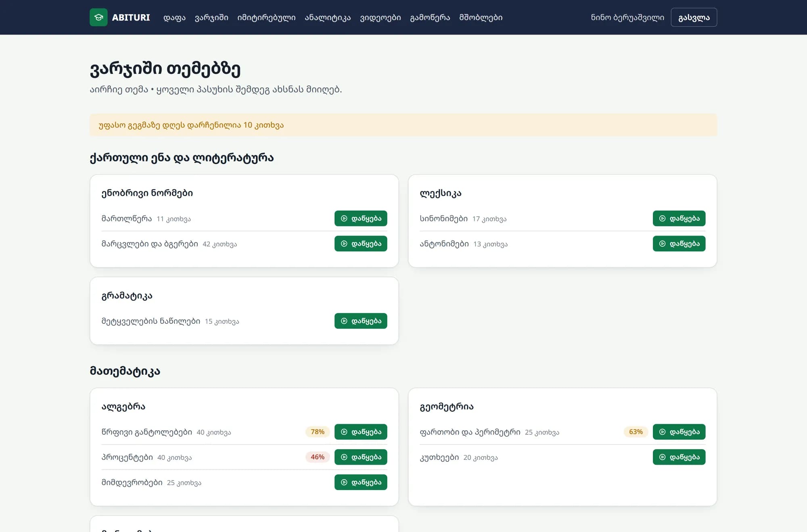Click the ვარჯიში თემებზე page title
807x532 pixels.
pos(165,69)
